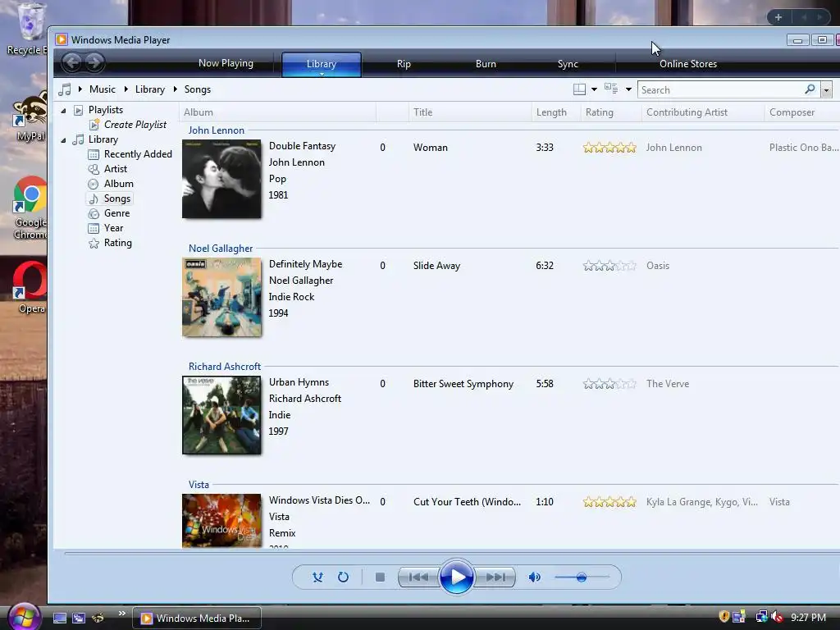Viewport: 840px width, 630px height.
Task: Sort by the Rating column header
Action: point(610,112)
